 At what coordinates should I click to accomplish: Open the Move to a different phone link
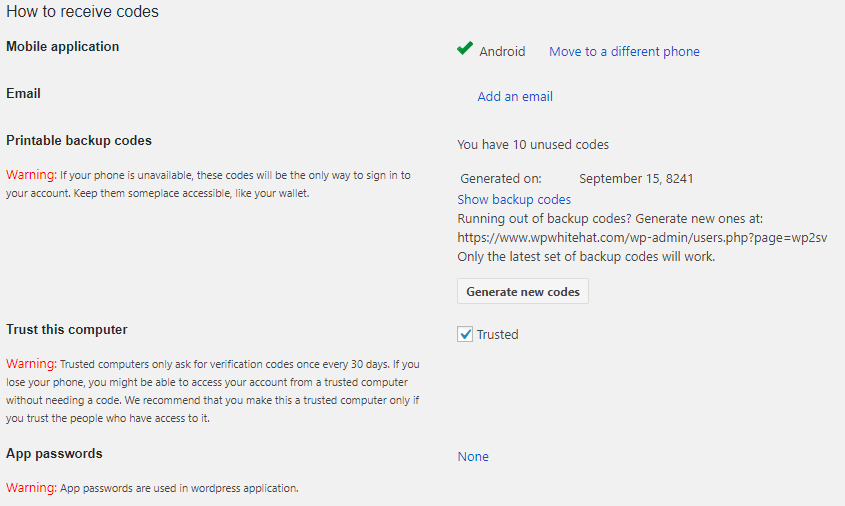(x=624, y=52)
